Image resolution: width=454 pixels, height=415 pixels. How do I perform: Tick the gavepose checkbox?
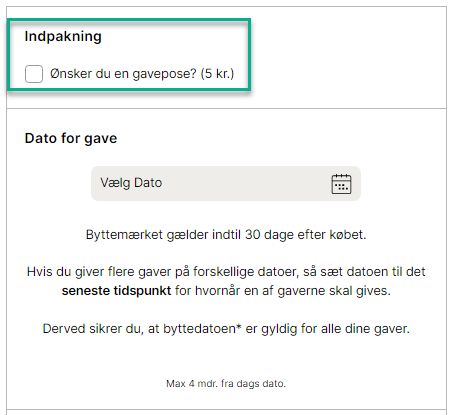tap(34, 74)
